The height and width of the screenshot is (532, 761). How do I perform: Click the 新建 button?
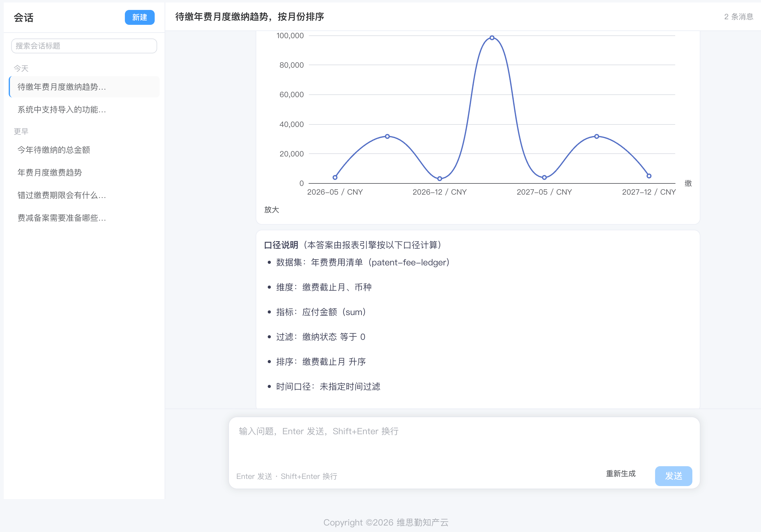pos(139,17)
